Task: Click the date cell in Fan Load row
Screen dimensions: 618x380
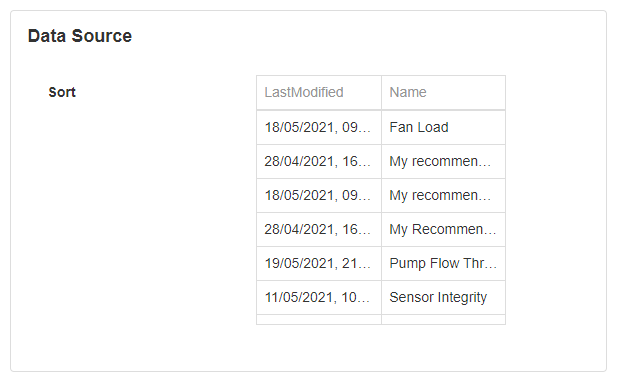Action: click(319, 127)
